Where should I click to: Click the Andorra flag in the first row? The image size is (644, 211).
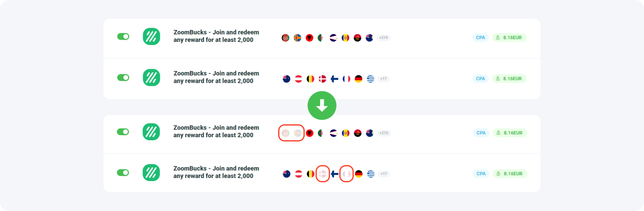(x=345, y=38)
